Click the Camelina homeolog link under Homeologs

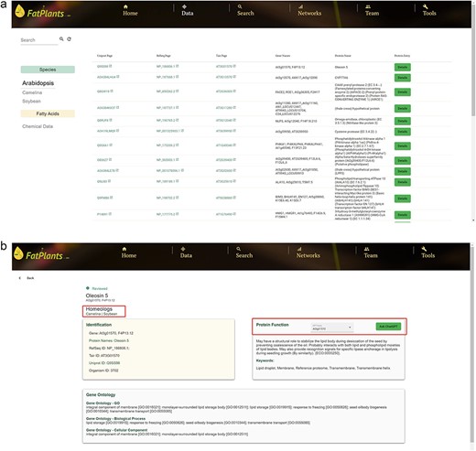(x=93, y=314)
